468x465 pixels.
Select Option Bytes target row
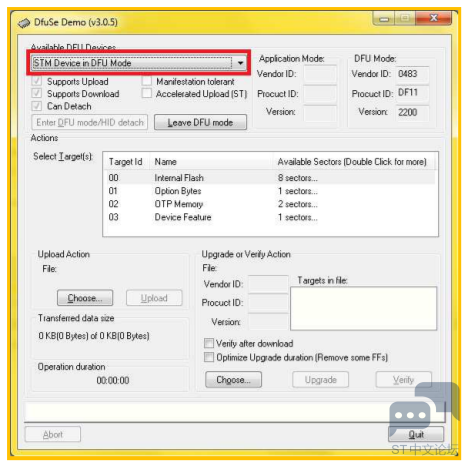pyautogui.click(x=270, y=191)
